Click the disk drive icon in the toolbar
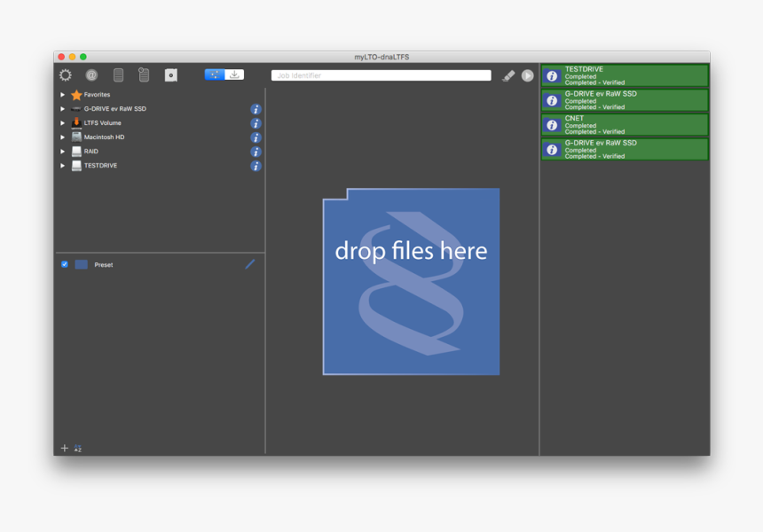This screenshot has height=532, width=763. click(x=170, y=75)
